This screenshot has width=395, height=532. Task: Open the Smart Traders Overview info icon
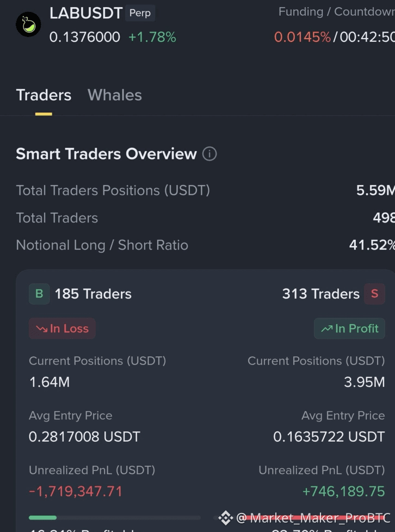point(209,154)
